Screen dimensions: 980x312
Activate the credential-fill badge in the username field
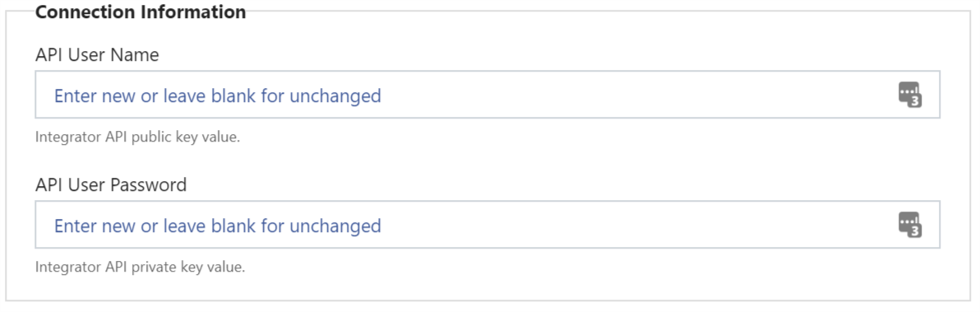pos(910,95)
